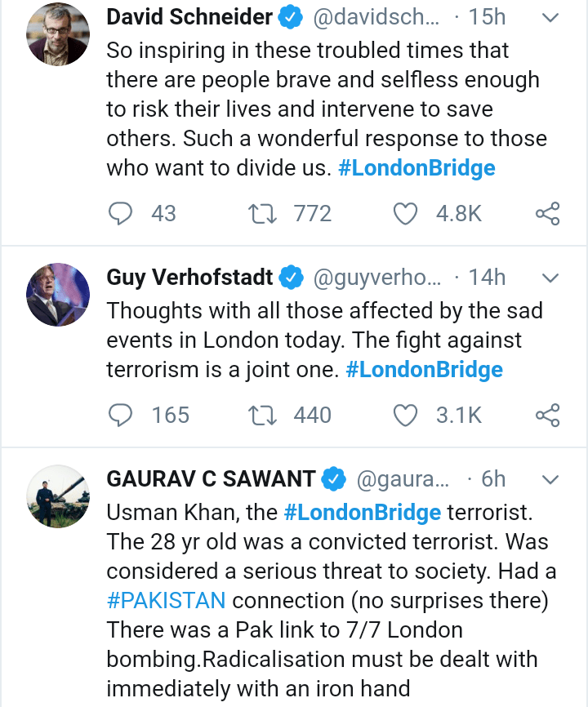The width and height of the screenshot is (588, 707).
Task: Tap #LondonBridge hashtag in Verhofstadt's tweet
Action: coord(424,370)
